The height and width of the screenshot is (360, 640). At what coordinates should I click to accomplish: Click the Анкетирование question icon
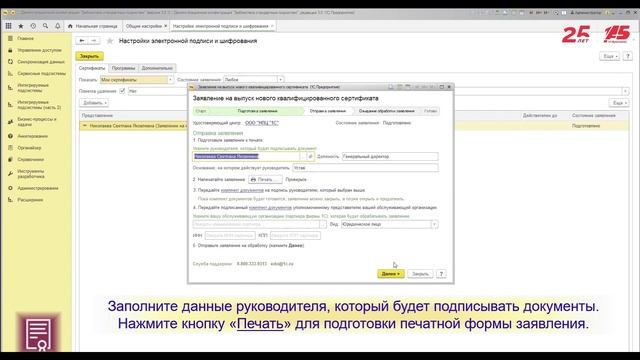[x=10, y=136]
